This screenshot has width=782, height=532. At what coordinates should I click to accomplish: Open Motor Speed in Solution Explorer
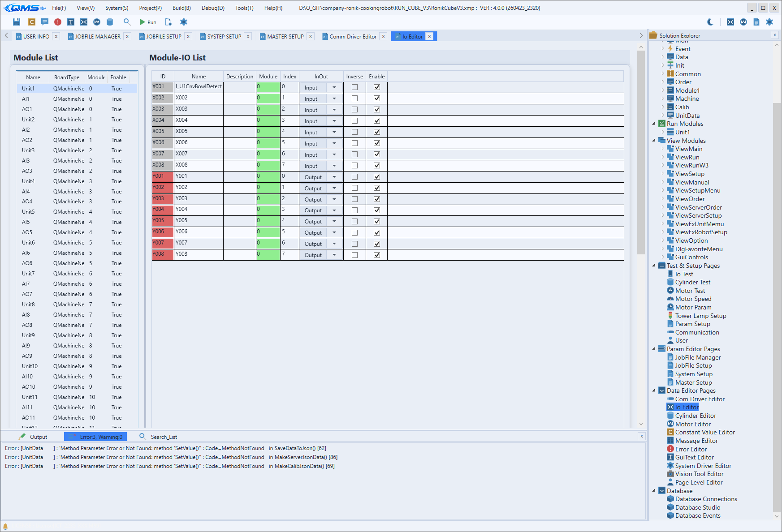[x=693, y=299]
